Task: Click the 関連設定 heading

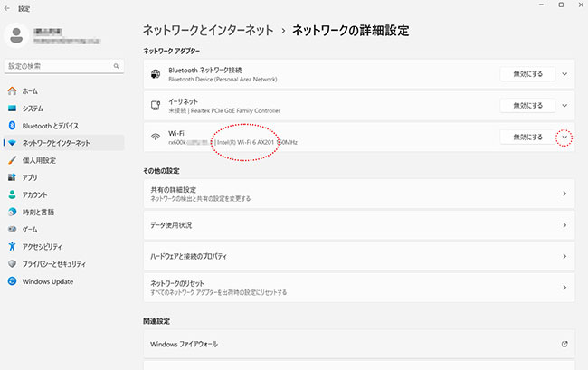Action: coord(156,321)
